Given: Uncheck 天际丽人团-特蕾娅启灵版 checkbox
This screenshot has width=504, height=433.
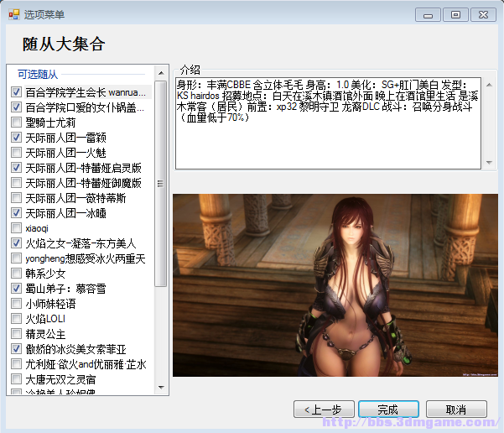Looking at the screenshot, I should [16, 168].
